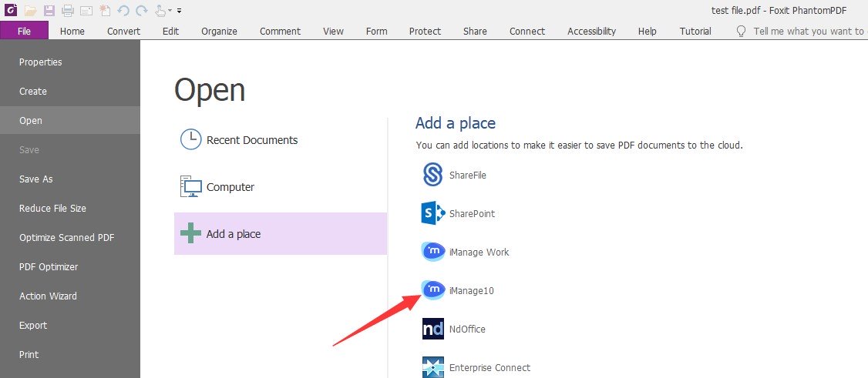Select Open in the File sidebar

69,120
